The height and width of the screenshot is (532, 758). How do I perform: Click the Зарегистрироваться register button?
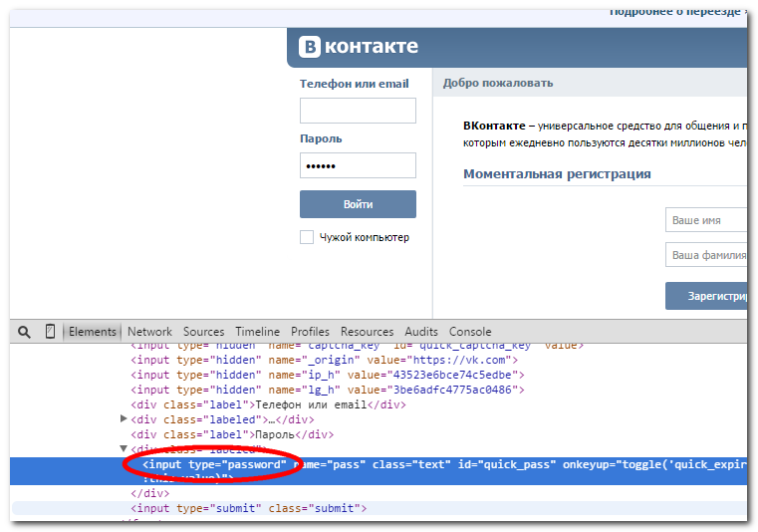click(706, 296)
